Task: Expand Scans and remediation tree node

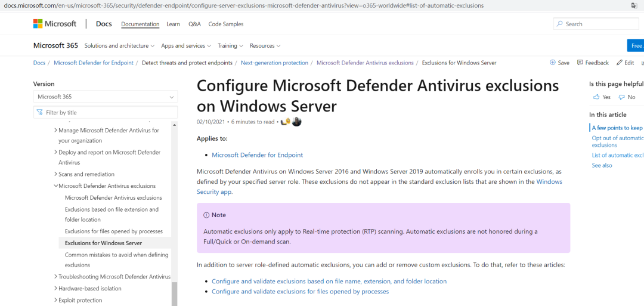Action: click(x=56, y=174)
